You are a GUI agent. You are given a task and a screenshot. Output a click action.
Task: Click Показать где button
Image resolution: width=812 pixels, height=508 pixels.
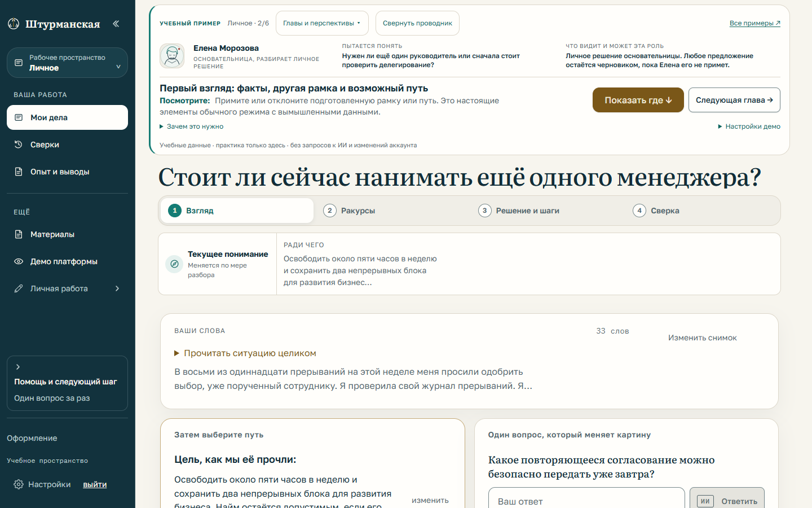click(638, 100)
